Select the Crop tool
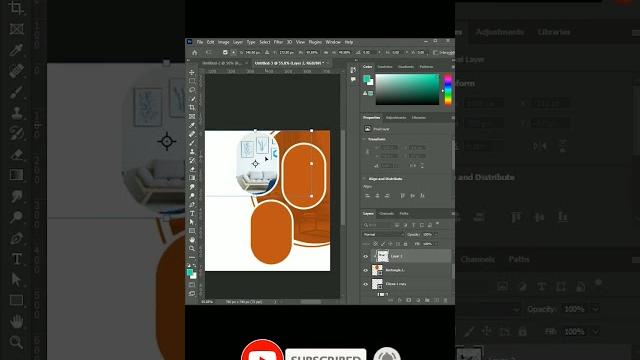 [192, 108]
